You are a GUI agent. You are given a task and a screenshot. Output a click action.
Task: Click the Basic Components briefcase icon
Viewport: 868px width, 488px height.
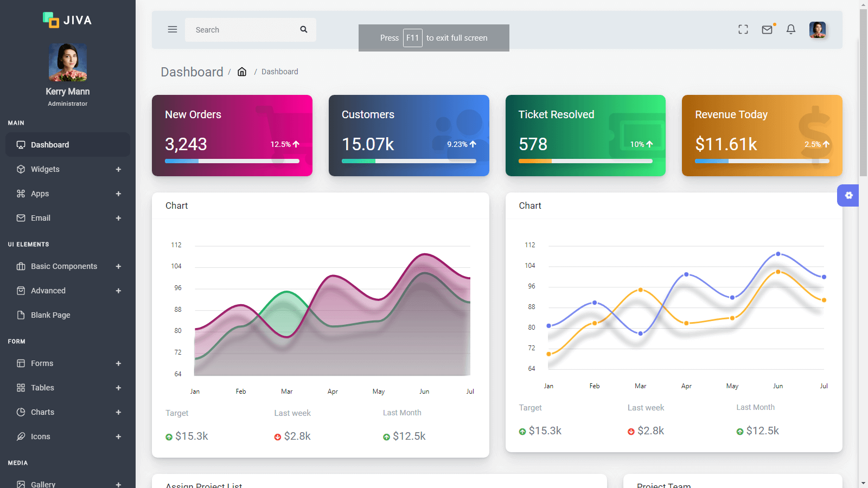tap(21, 266)
